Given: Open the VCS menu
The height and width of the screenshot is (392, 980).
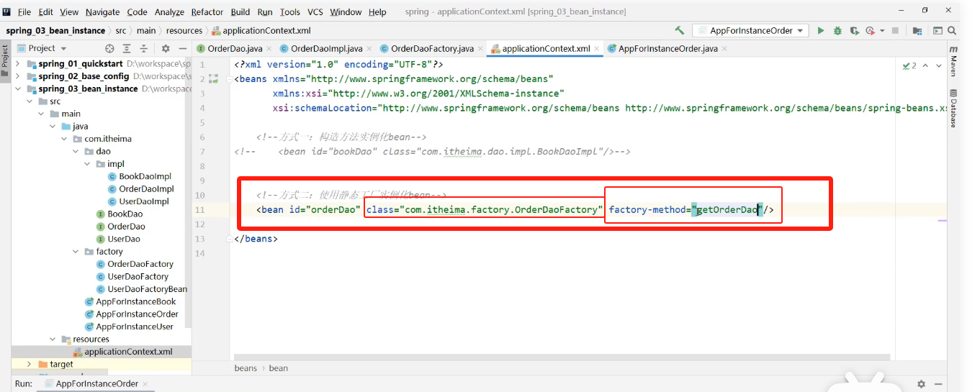Looking at the screenshot, I should [x=315, y=12].
